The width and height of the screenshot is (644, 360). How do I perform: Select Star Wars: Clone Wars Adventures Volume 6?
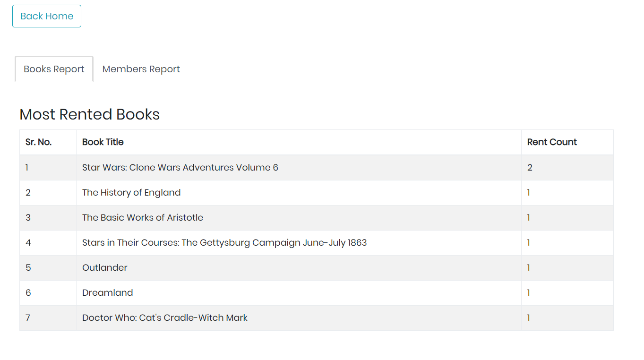click(180, 167)
